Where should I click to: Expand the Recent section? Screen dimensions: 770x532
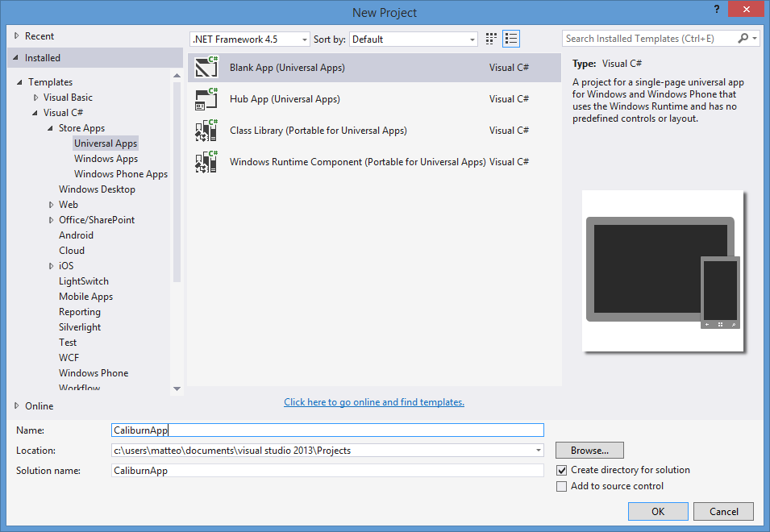click(x=17, y=35)
